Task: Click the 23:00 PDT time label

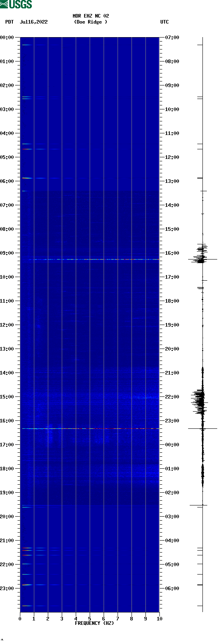Action: (x=7, y=589)
